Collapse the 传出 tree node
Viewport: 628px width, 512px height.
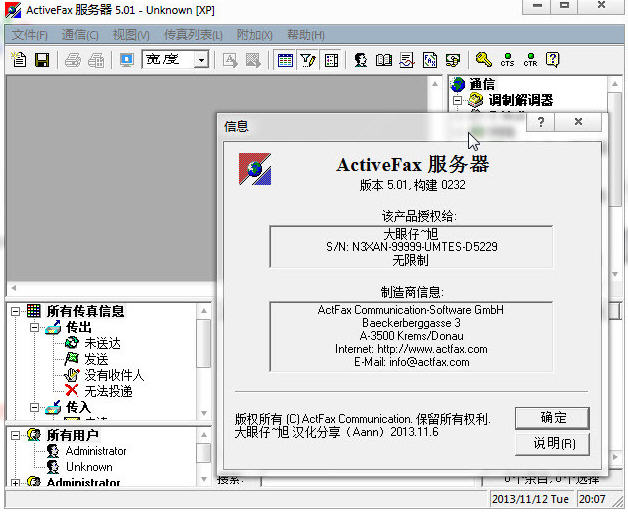(x=34, y=327)
